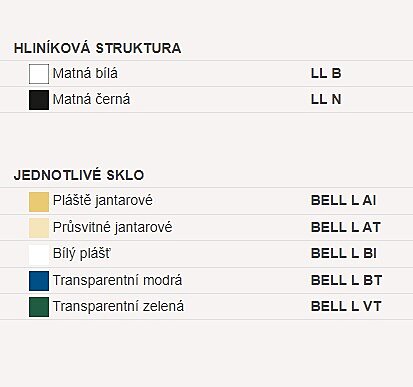Image resolution: width=413 pixels, height=387 pixels.
Task: Select the Průsvitné jantarové light amber swatch
Action: [39, 228]
